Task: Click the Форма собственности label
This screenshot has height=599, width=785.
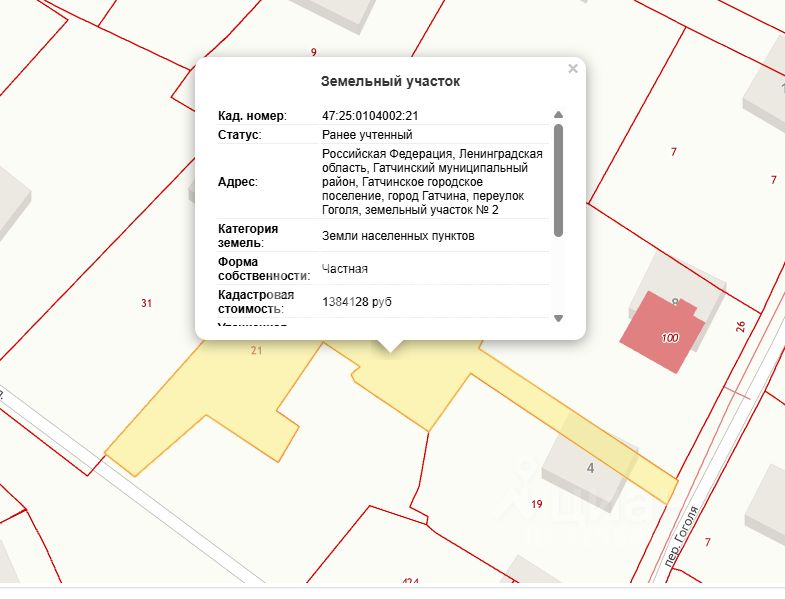Action: tap(264, 269)
